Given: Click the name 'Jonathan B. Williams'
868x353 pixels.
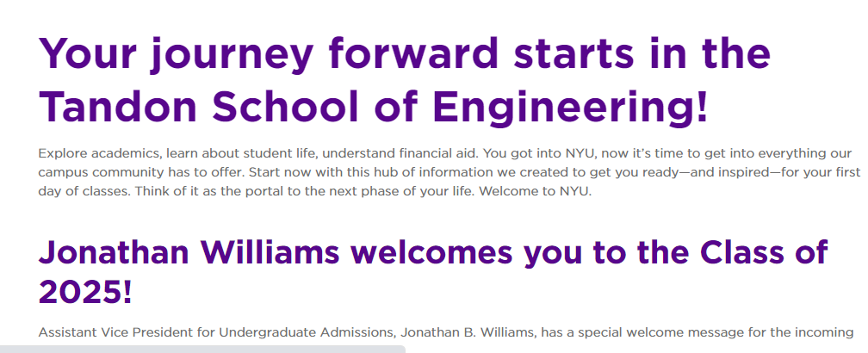Looking at the screenshot, I should [468, 332].
